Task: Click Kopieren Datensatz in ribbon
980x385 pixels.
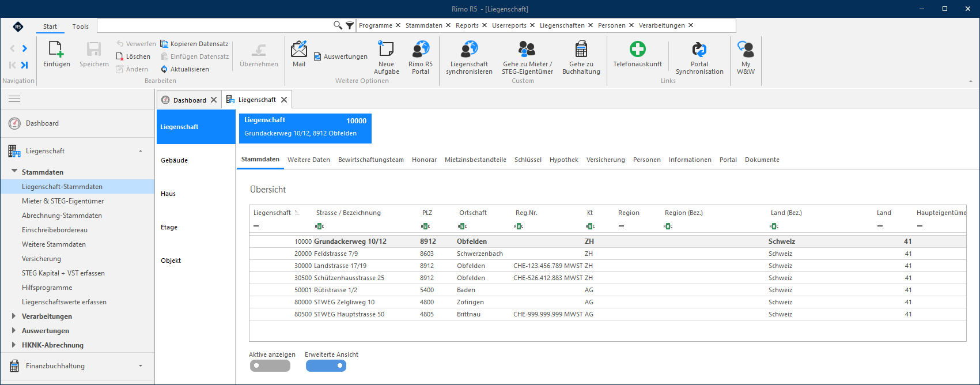Action: coord(194,44)
